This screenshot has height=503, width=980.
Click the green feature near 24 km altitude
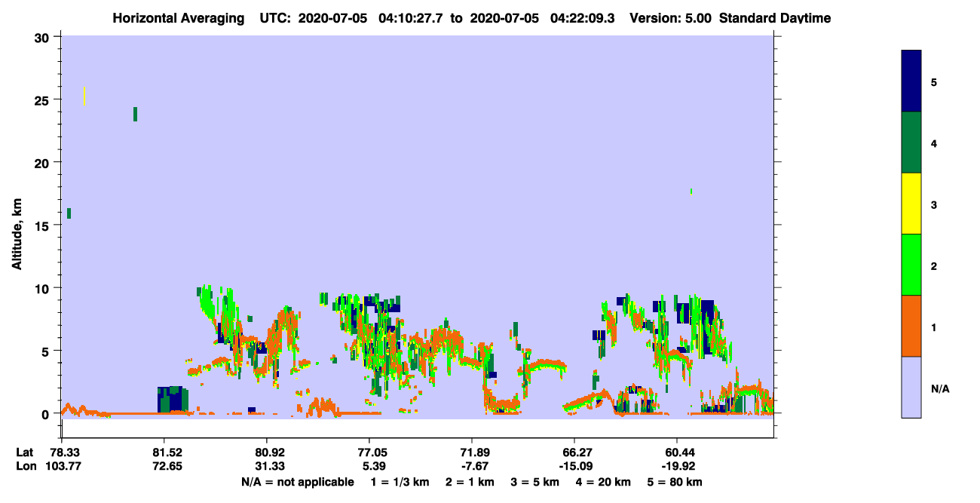(x=135, y=114)
